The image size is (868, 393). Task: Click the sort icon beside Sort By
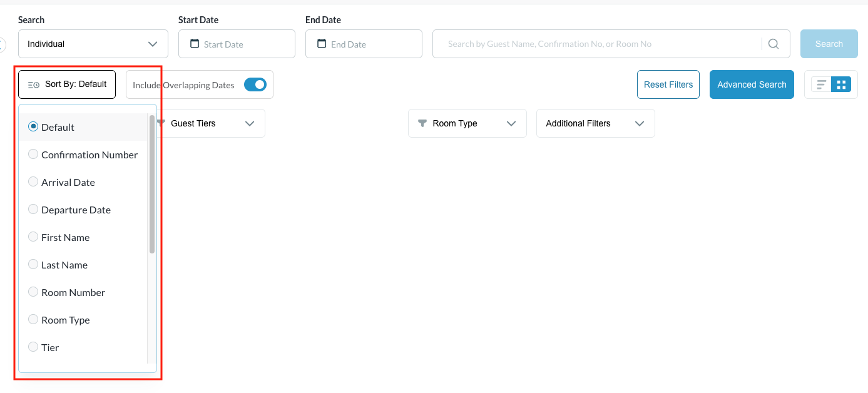34,84
